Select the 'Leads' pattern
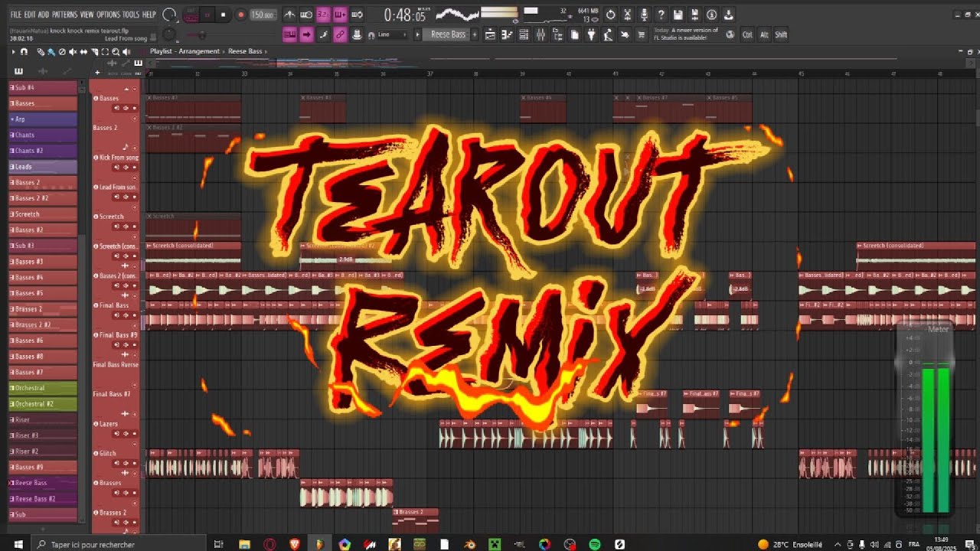Image resolution: width=980 pixels, height=551 pixels. [x=43, y=166]
